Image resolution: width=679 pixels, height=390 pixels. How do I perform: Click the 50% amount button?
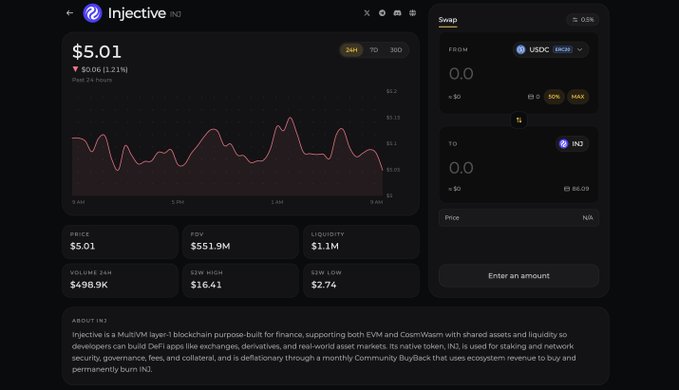[x=554, y=97]
